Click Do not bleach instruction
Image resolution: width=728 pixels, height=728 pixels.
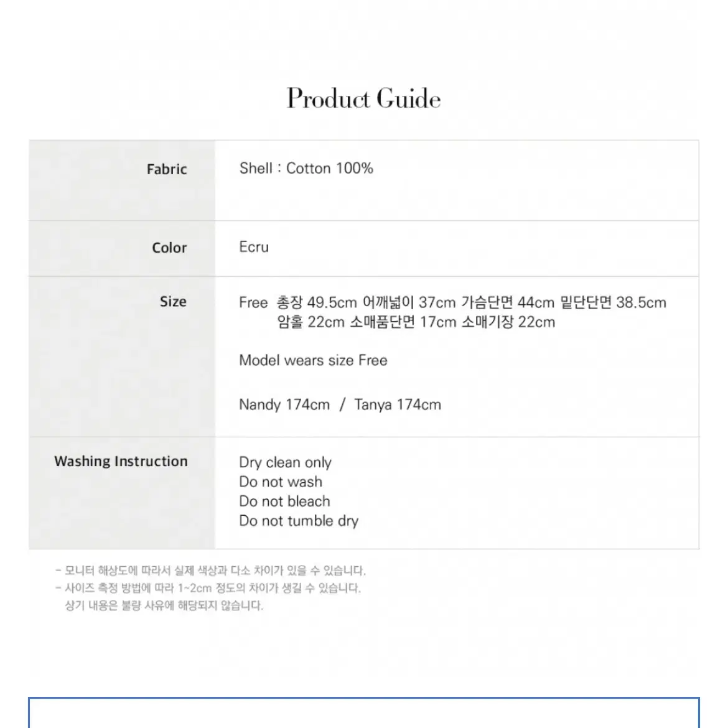(x=284, y=502)
